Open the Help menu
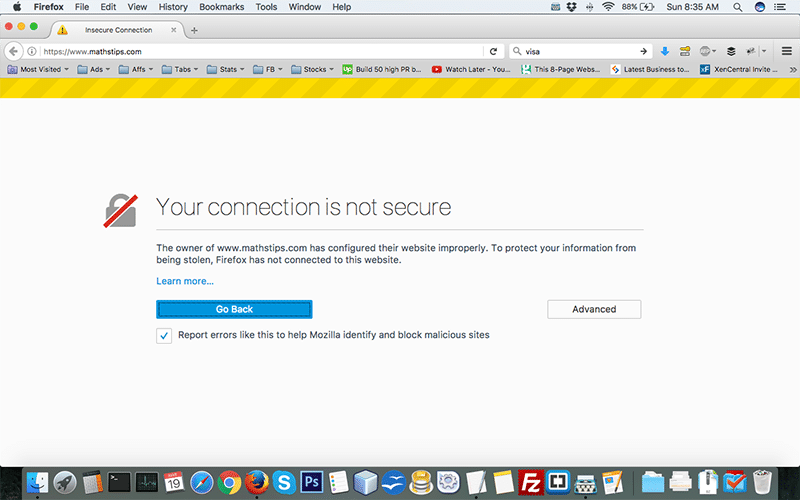Image resolution: width=800 pixels, height=500 pixels. point(341,7)
